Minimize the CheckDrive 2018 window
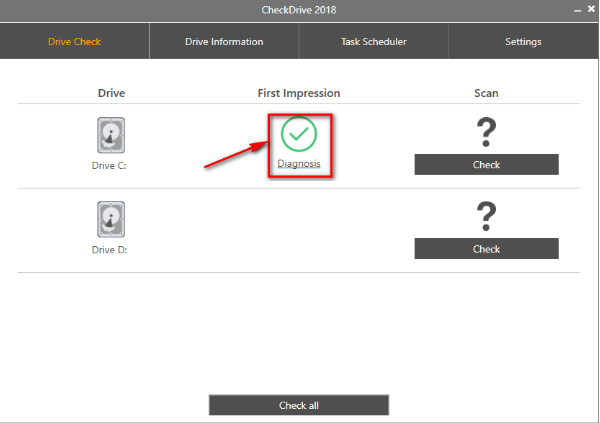Viewport: 600px width, 423px height. (x=578, y=10)
